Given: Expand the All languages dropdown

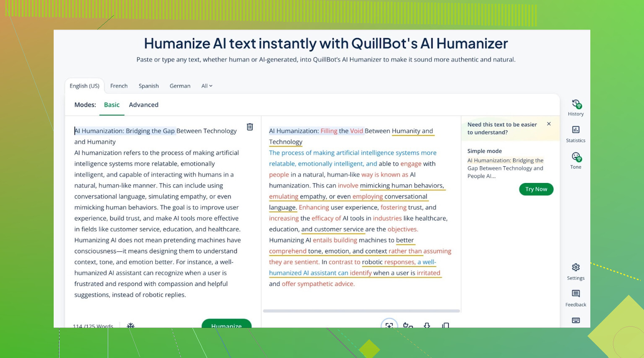Looking at the screenshot, I should click(x=207, y=86).
